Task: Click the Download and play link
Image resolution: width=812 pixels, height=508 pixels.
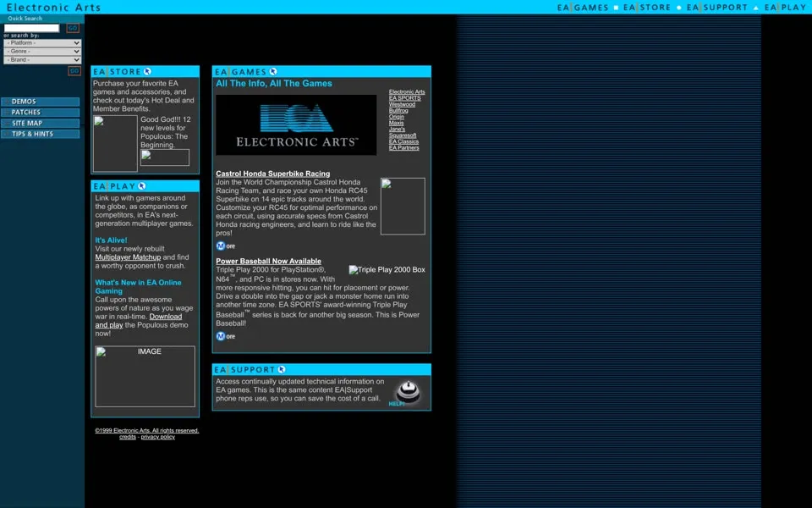Action: (138, 321)
